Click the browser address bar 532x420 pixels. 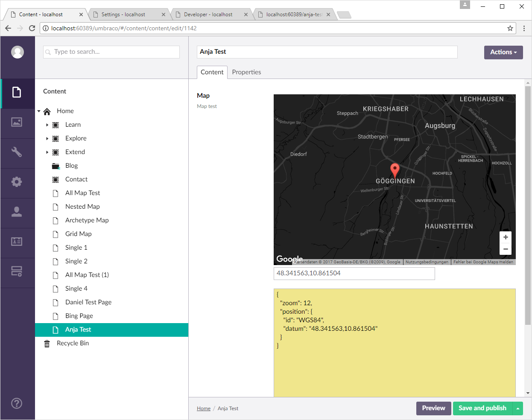coord(278,28)
